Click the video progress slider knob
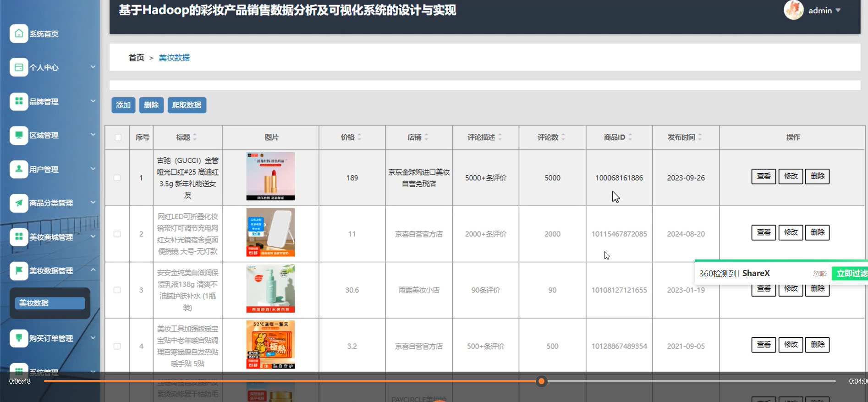 [x=541, y=381]
